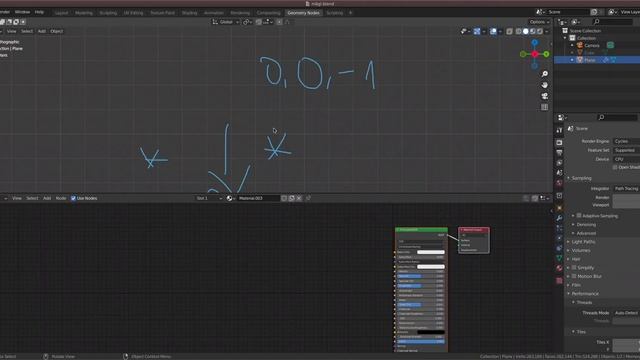
Task: Toggle viewport overlays button
Action: pos(493,31)
